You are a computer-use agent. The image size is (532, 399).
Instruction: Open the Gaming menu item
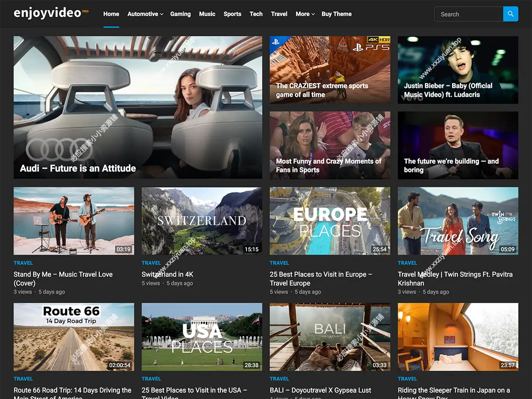pos(180,14)
